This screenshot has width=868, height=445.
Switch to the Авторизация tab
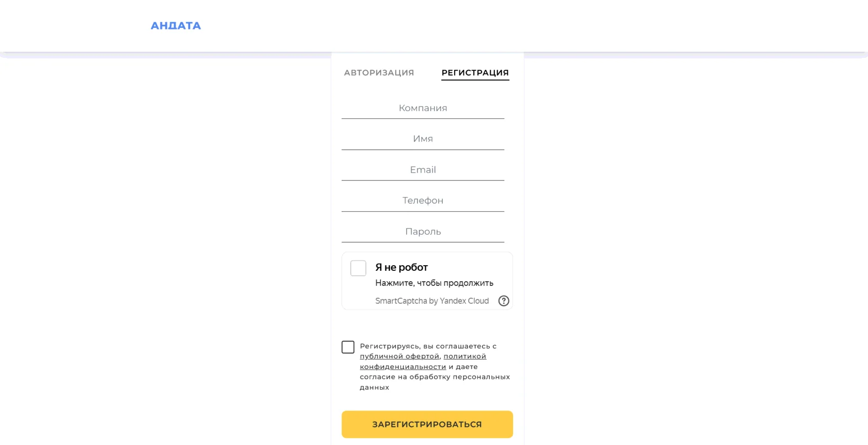point(379,73)
